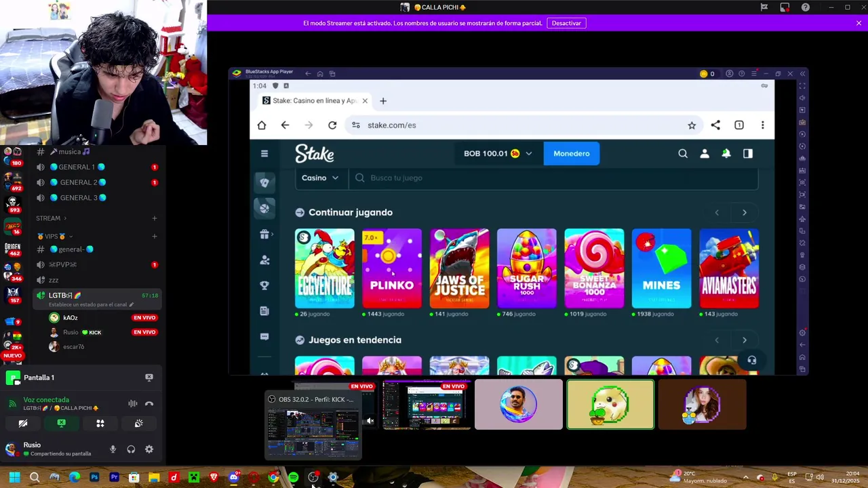Show next Continuar jugando games
The width and height of the screenshot is (868, 488).
745,213
